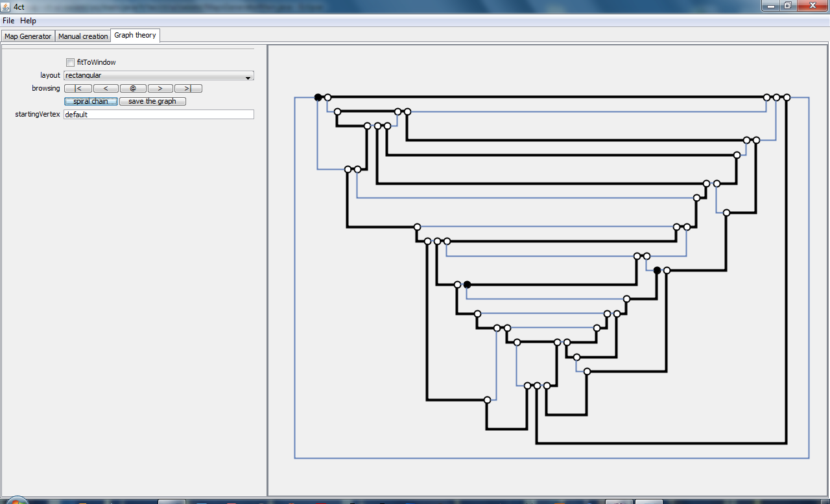Select the leftmost filled black graph vertex
Image resolution: width=830 pixels, height=504 pixels.
pyautogui.click(x=318, y=97)
